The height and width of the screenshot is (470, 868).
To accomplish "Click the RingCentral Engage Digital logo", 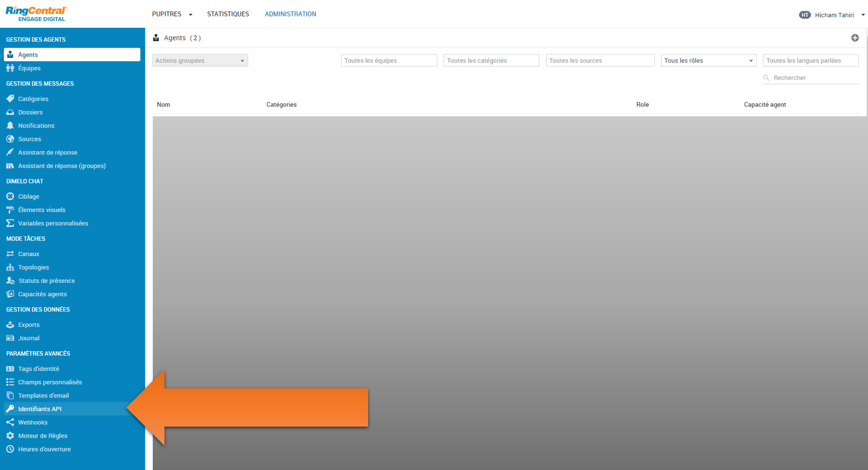I will [x=36, y=14].
